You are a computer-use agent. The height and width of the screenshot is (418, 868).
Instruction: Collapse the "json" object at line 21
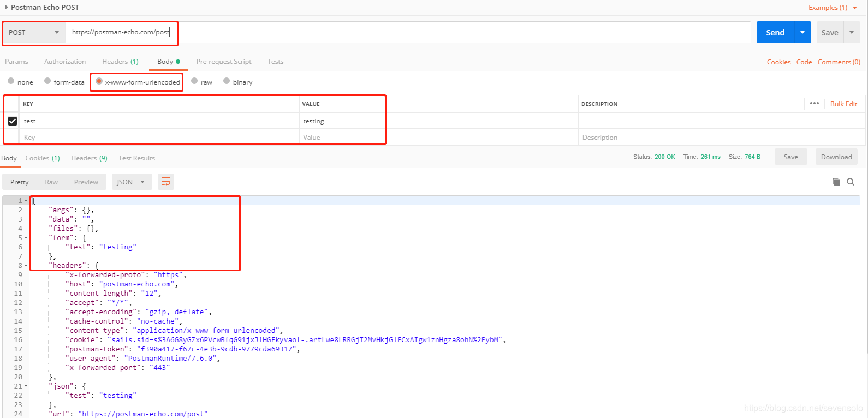[x=26, y=386]
